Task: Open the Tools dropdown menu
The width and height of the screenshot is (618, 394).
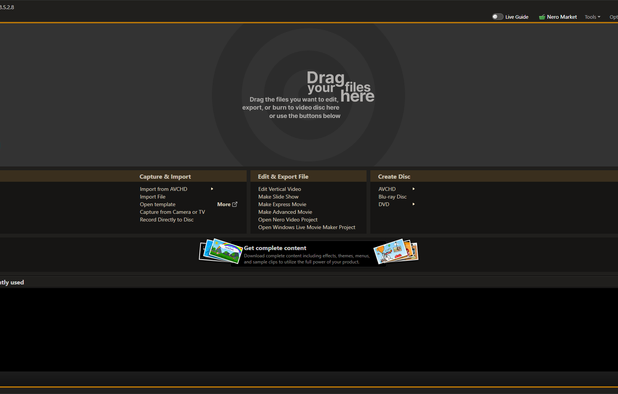Action: (x=592, y=17)
